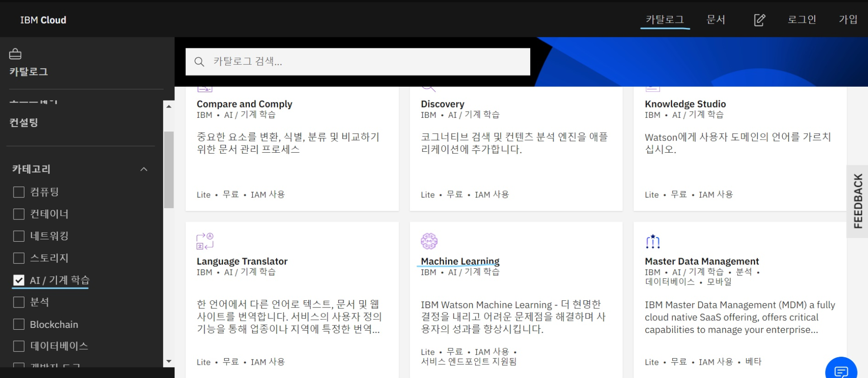Image resolution: width=868 pixels, height=378 pixels.
Task: Select 컨설팅 in the sidebar
Action: point(24,122)
